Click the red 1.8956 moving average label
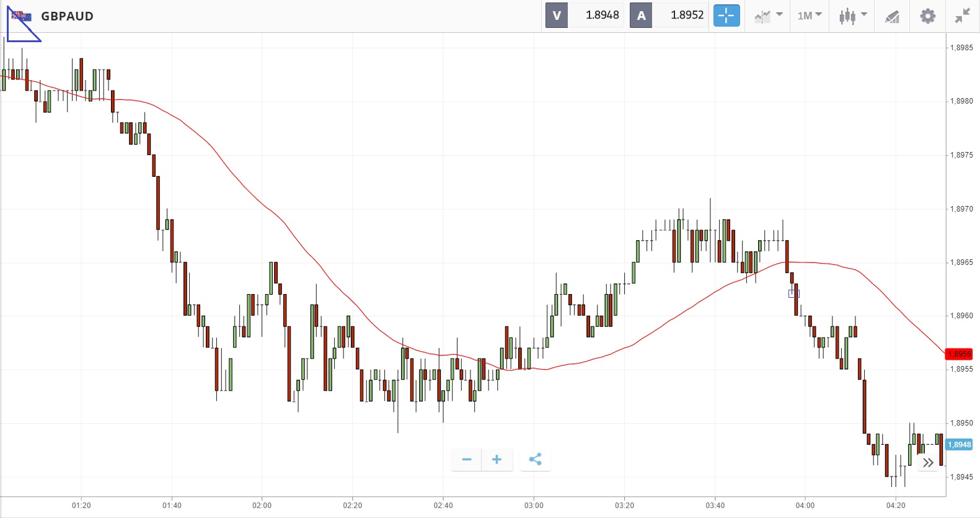This screenshot has height=518, width=980. (x=959, y=354)
